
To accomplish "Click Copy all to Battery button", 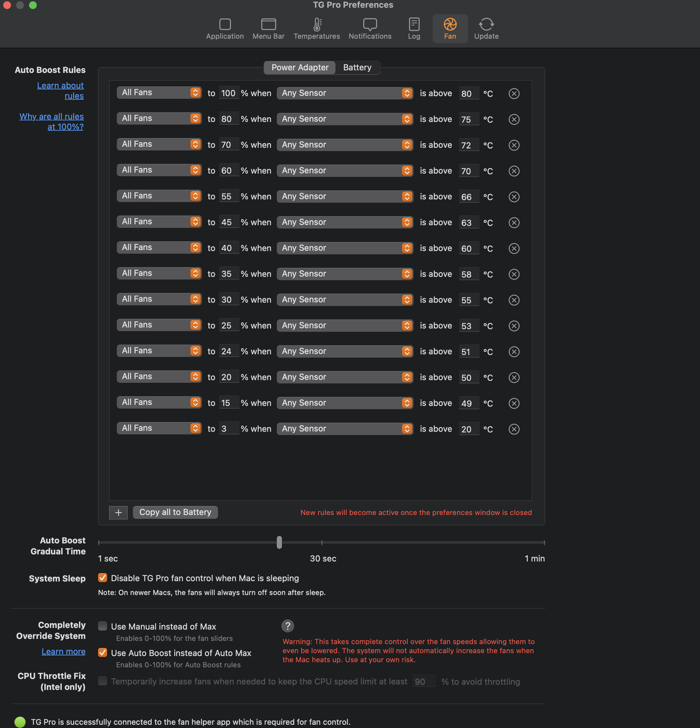I will [x=175, y=512].
